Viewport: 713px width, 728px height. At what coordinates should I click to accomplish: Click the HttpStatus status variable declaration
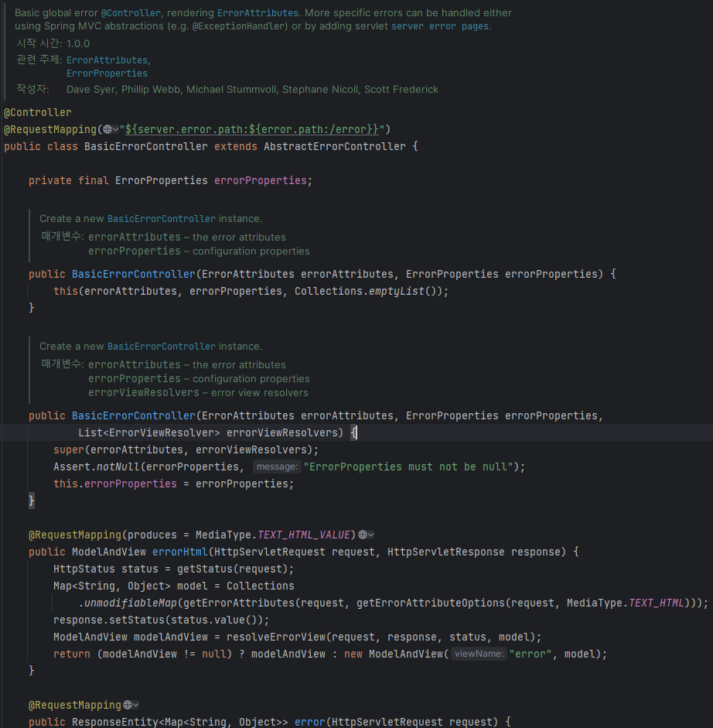pos(105,569)
